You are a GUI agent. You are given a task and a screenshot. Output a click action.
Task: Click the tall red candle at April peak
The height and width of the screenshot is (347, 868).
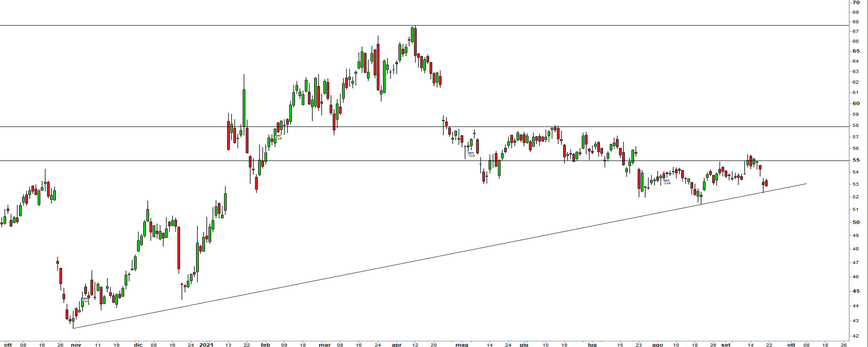click(x=415, y=42)
